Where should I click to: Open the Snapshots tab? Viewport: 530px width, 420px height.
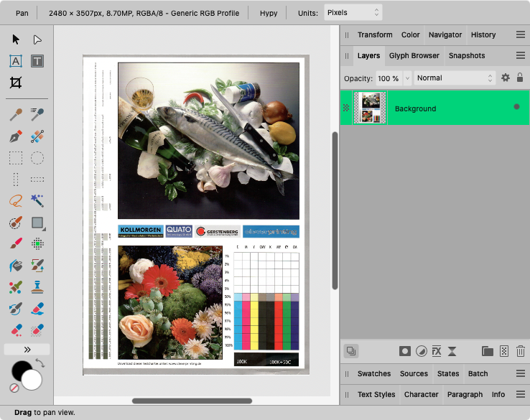click(x=467, y=56)
